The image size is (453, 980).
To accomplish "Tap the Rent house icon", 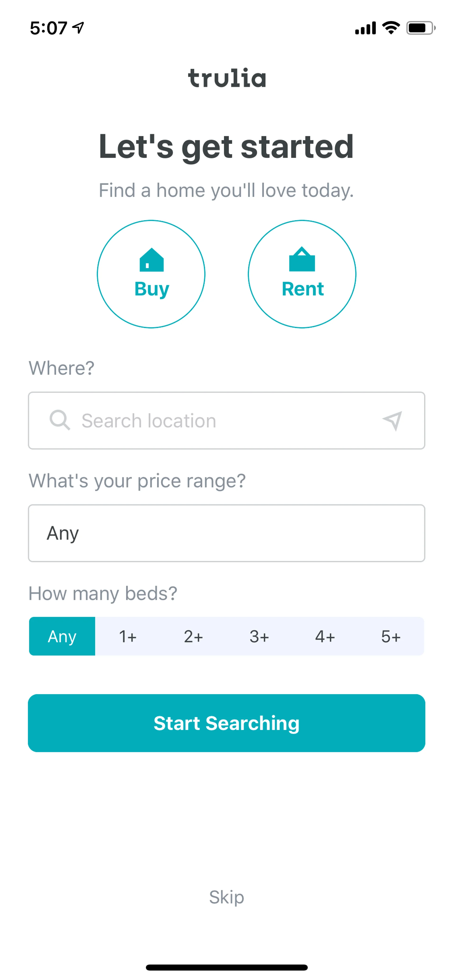I will [x=302, y=260].
